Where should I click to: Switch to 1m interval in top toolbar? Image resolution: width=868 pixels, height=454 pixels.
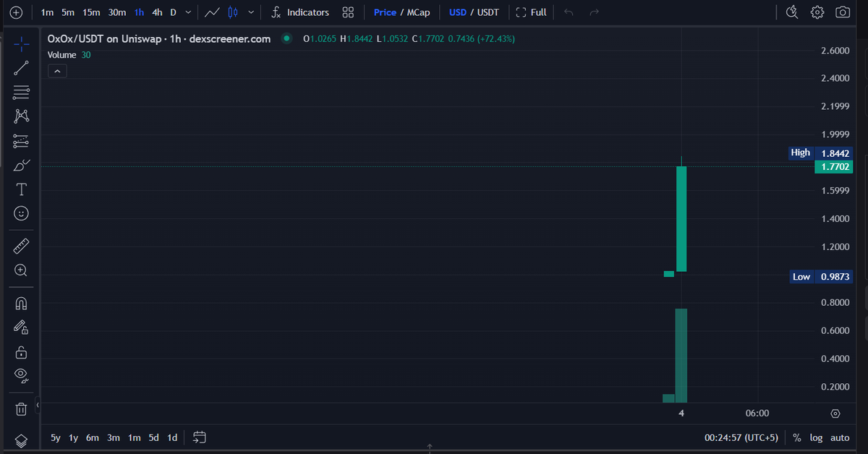(47, 12)
